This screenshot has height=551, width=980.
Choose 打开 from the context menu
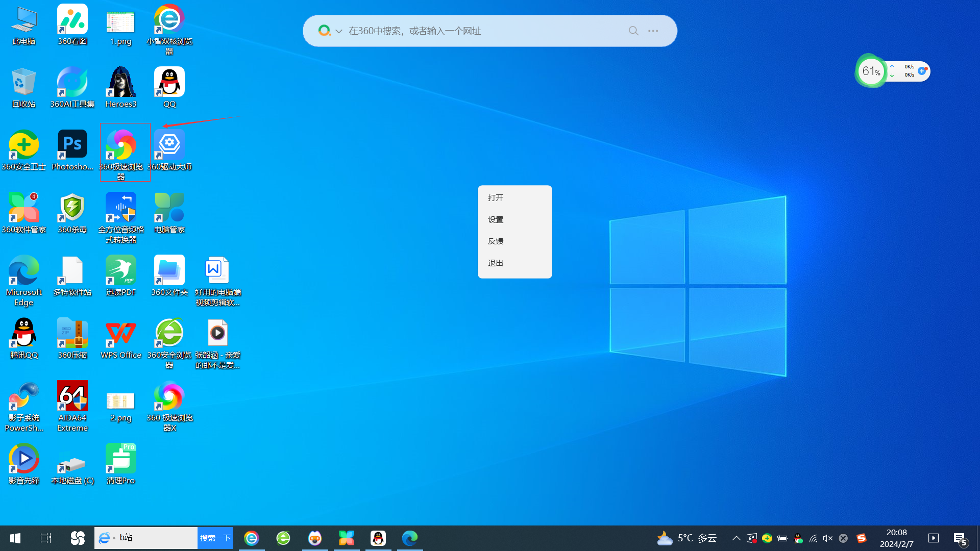(514, 197)
